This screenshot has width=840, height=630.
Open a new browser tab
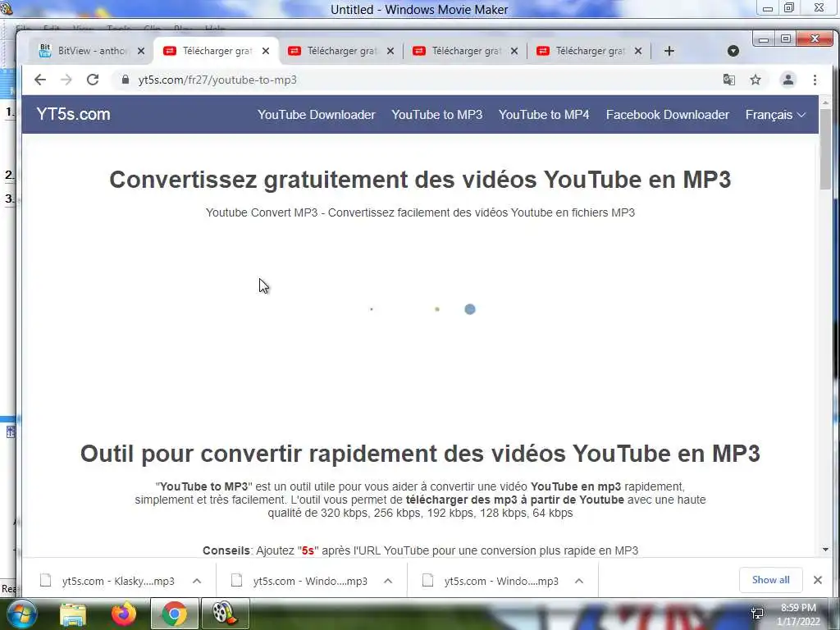click(x=669, y=51)
